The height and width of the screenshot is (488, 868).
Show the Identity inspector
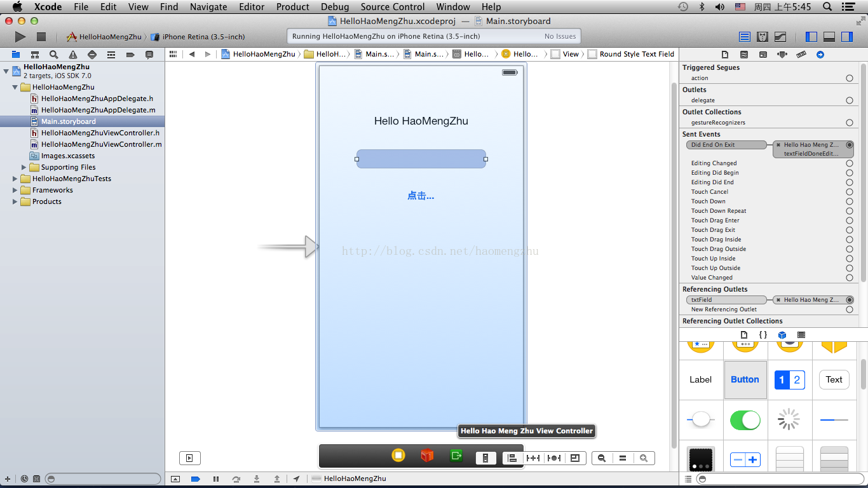point(763,55)
